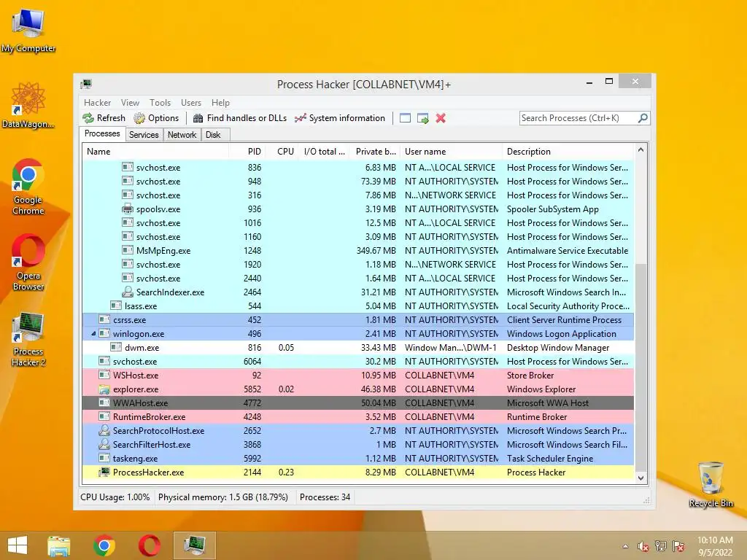Screen dimensions: 747x560
Task: Select the ProcessHacker.exe process icon
Action: pos(104,472)
